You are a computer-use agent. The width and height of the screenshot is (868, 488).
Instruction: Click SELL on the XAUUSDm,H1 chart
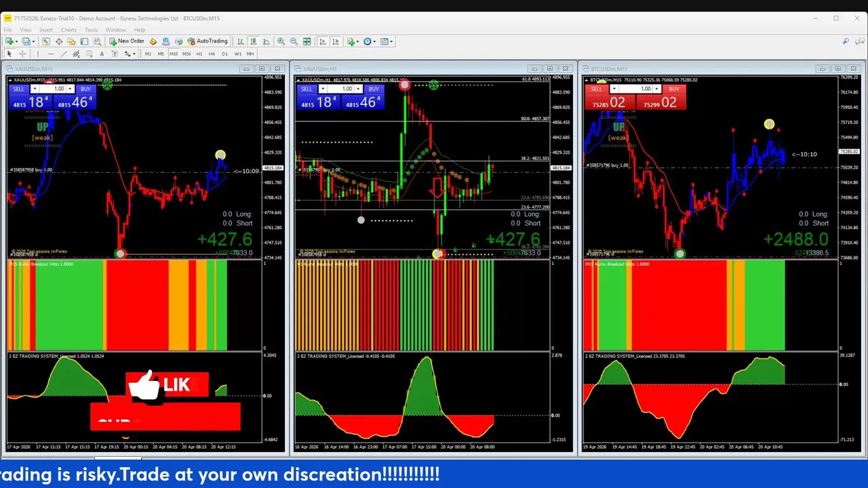click(307, 89)
